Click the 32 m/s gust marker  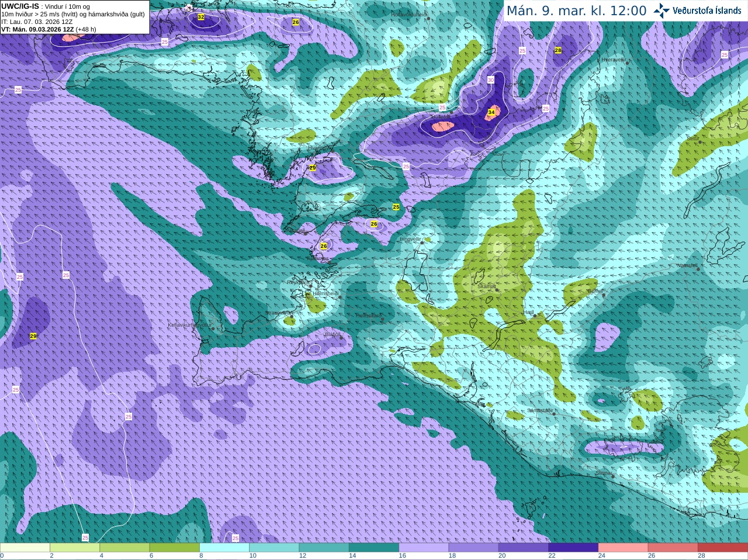[x=201, y=17]
